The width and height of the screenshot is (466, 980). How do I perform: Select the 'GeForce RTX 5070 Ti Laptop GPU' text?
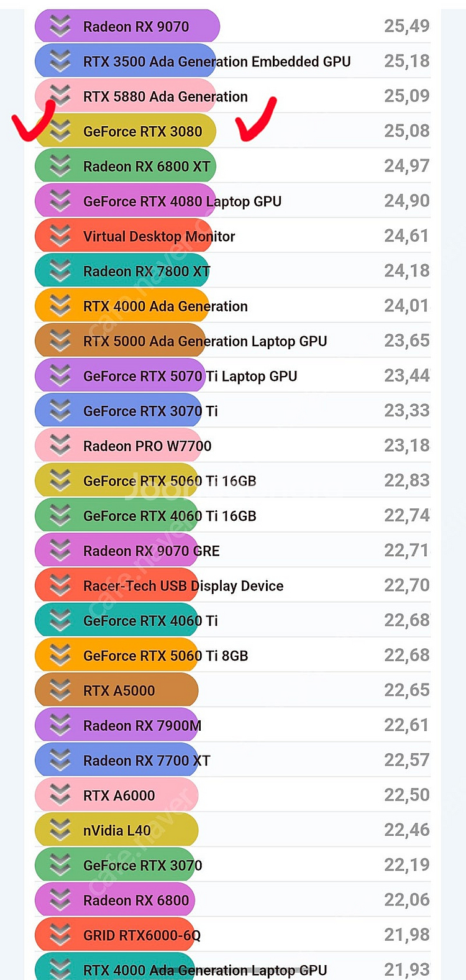pos(190,377)
